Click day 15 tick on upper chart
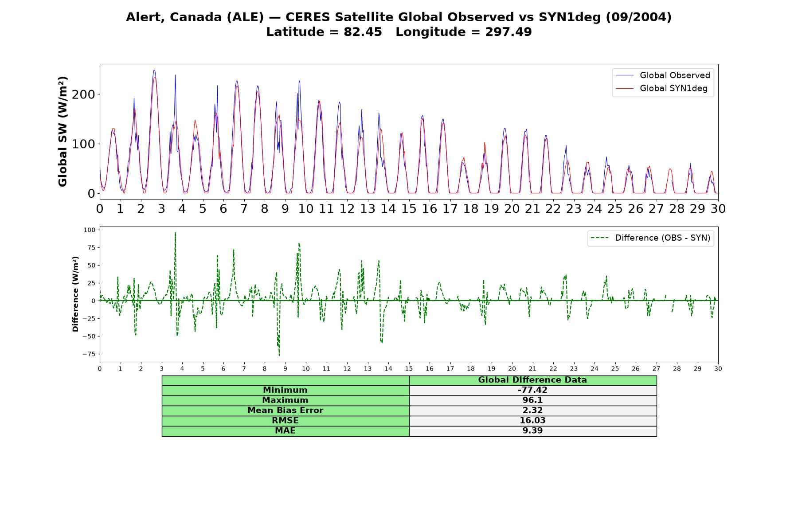 409,208
